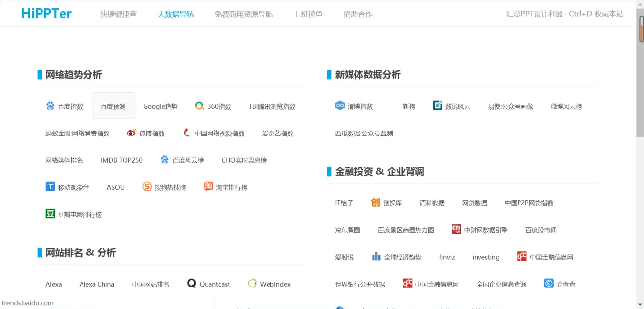644x309 pixels.
Task: Click the scrollbar up arrow
Action: [x=640, y=4]
